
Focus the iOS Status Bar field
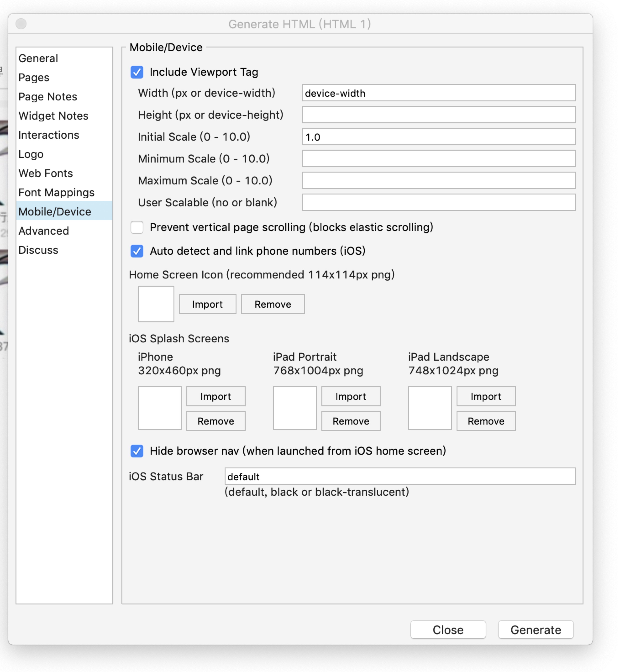400,476
